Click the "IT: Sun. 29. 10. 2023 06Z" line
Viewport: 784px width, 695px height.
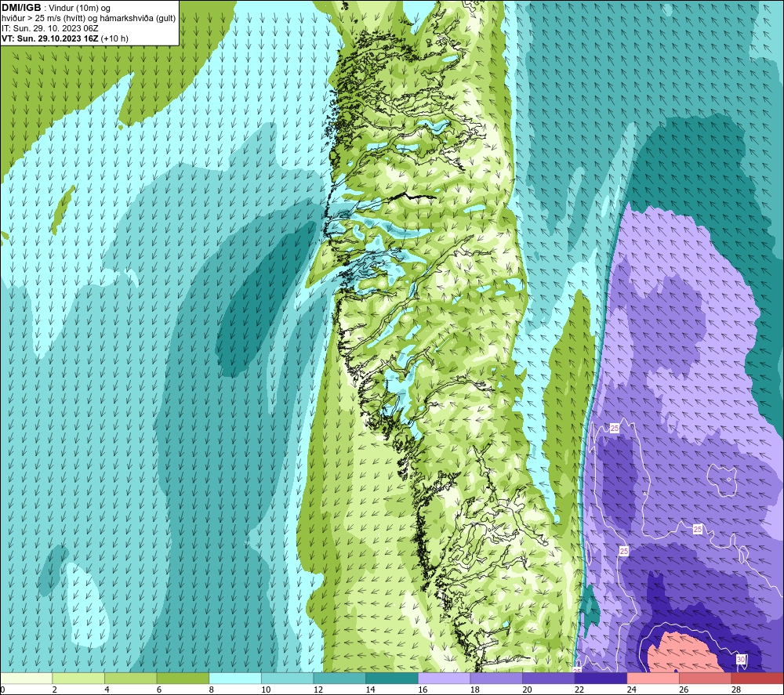click(49, 28)
